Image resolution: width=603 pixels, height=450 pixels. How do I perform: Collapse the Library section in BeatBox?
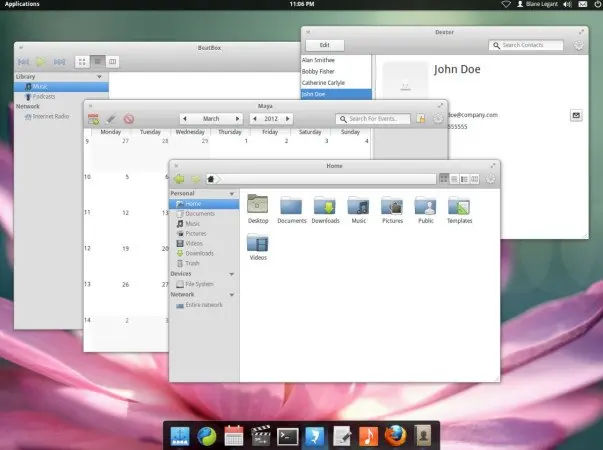99,77
